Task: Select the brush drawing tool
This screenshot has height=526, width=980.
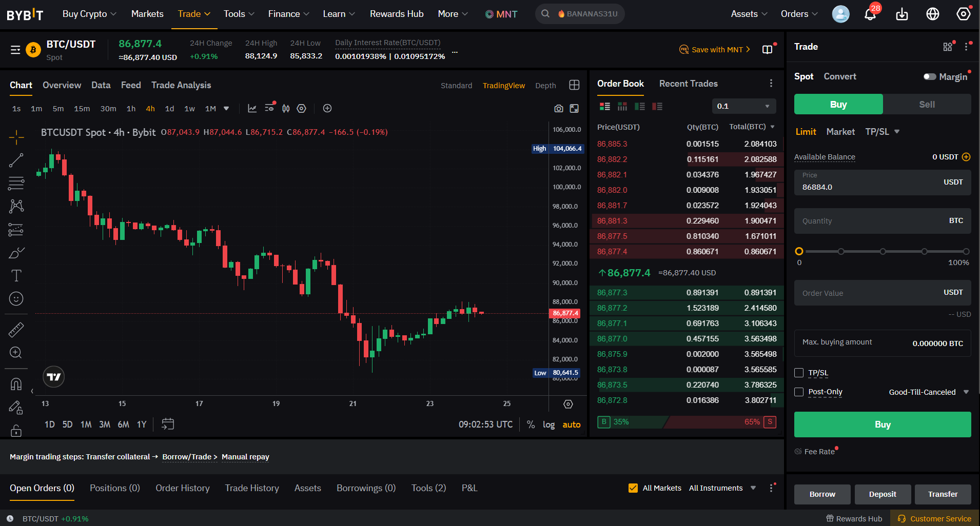Action: 16,253
